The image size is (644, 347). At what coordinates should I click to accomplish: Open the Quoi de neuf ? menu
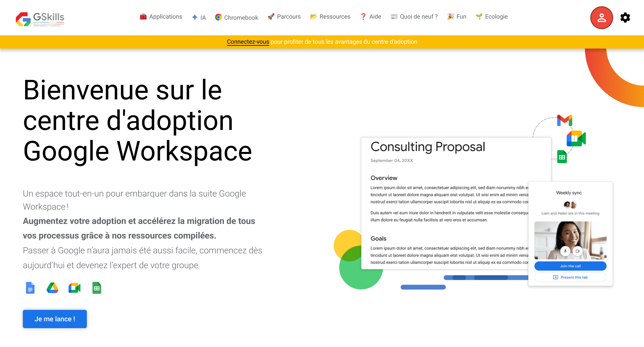tap(414, 17)
